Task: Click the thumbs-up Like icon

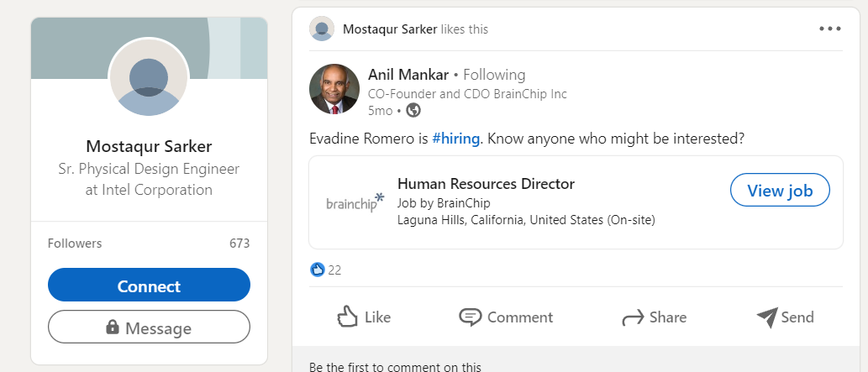Action: 347,317
